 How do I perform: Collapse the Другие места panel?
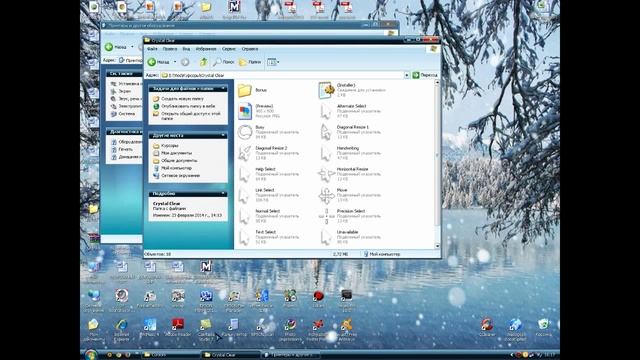[x=223, y=135]
